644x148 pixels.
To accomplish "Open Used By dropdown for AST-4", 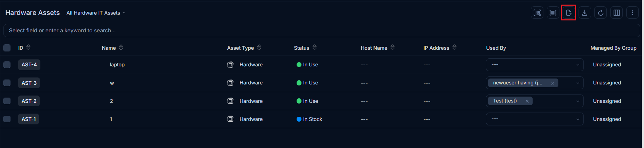I will point(535,65).
